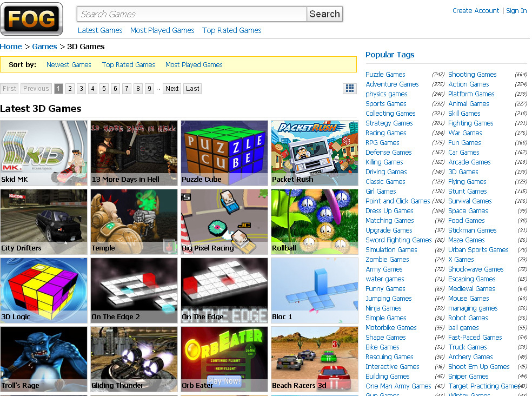This screenshot has width=532, height=396.
Task: Select the Fighting Games tag
Action: tap(470, 123)
